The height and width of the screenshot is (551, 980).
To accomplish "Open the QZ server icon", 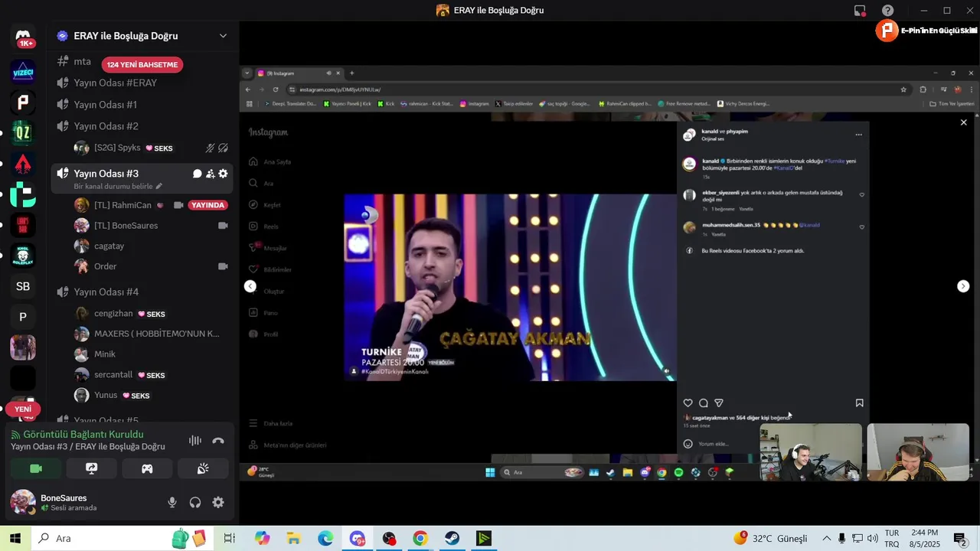I will tap(23, 132).
